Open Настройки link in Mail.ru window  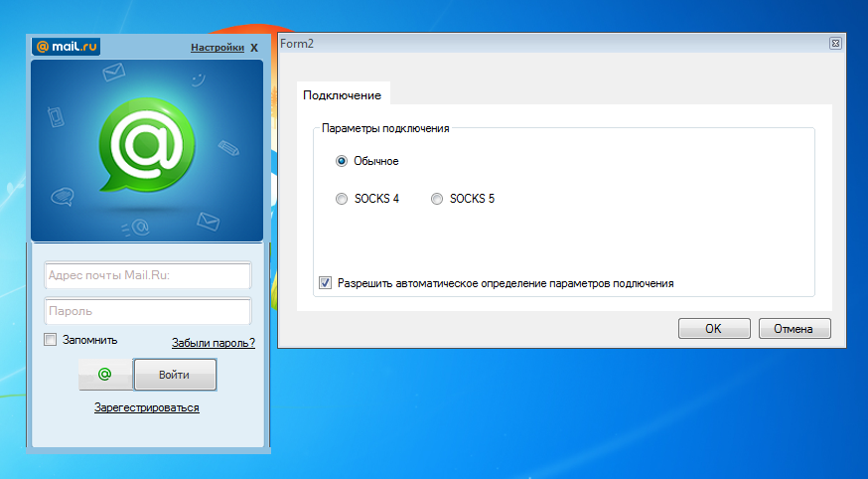click(x=217, y=48)
